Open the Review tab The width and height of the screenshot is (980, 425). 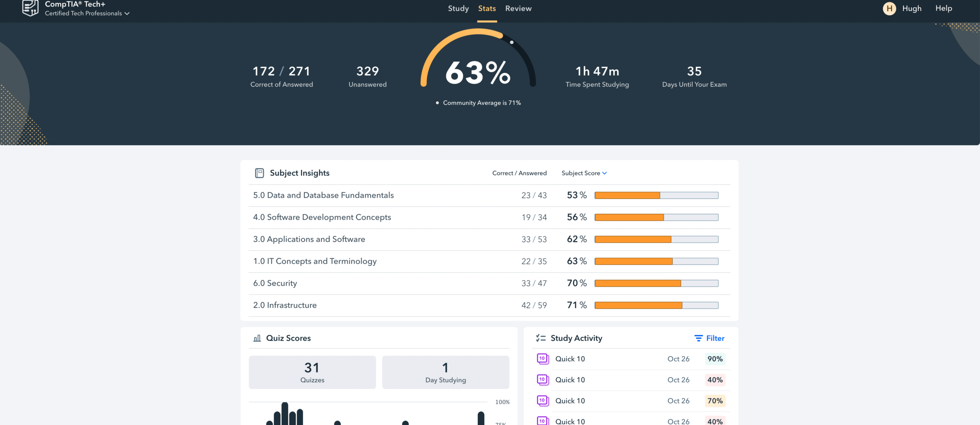coord(518,8)
